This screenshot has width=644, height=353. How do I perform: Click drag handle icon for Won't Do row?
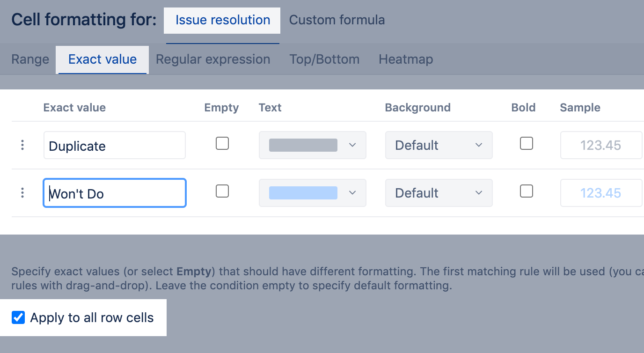point(22,193)
